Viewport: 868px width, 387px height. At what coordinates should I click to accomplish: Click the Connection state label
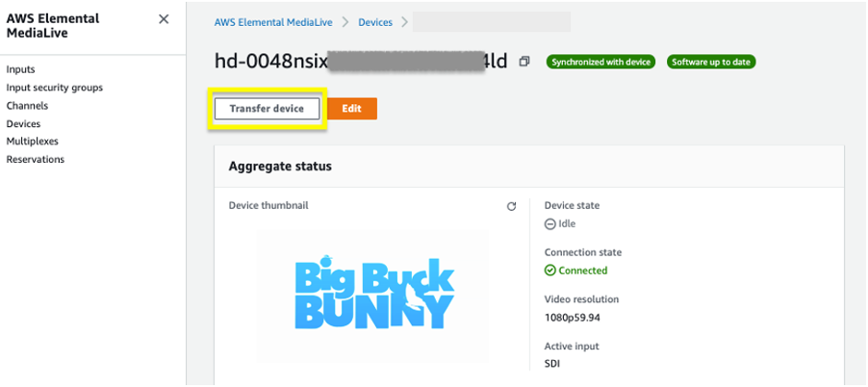(x=583, y=252)
